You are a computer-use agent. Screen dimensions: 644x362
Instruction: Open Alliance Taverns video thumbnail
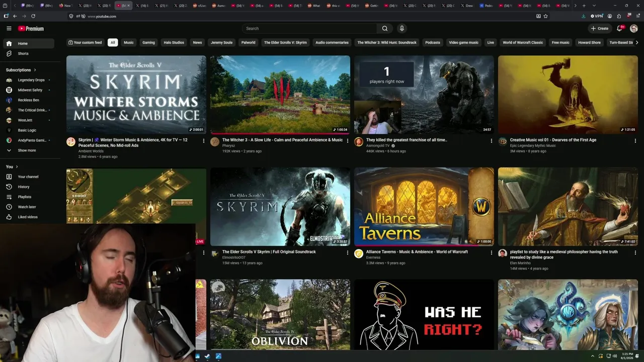coord(424,207)
